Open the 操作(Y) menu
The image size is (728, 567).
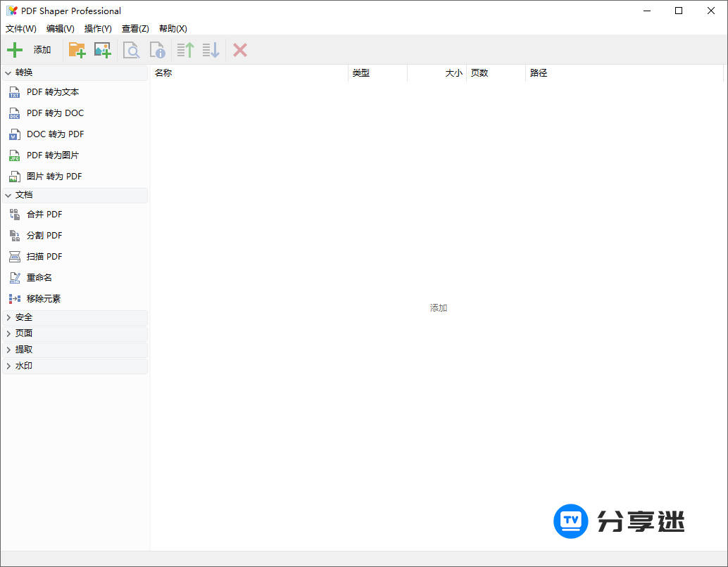point(97,28)
